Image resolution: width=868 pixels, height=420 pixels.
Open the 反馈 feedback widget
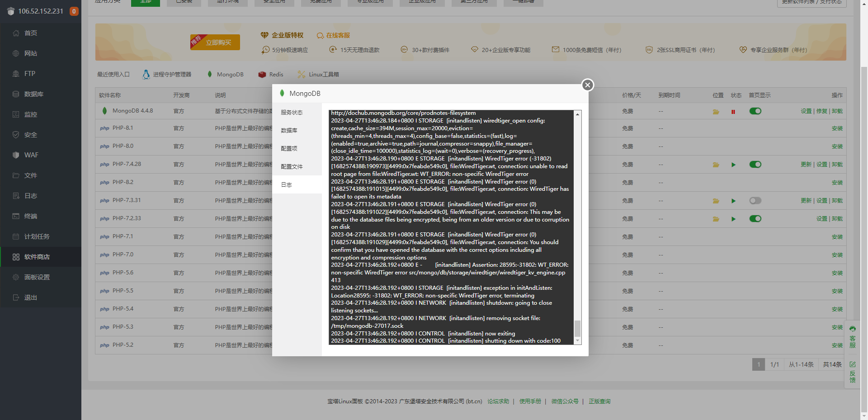click(852, 373)
